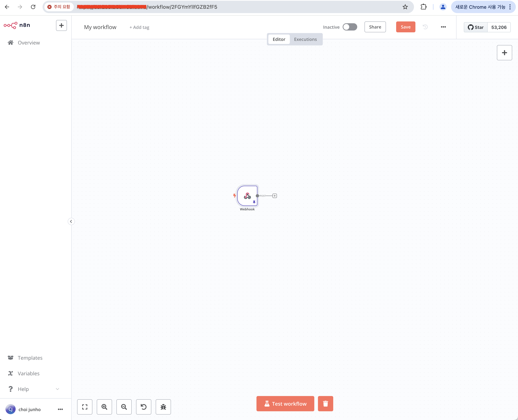The image size is (518, 420).
Task: Add node after Webhook POST output
Action: (x=274, y=196)
